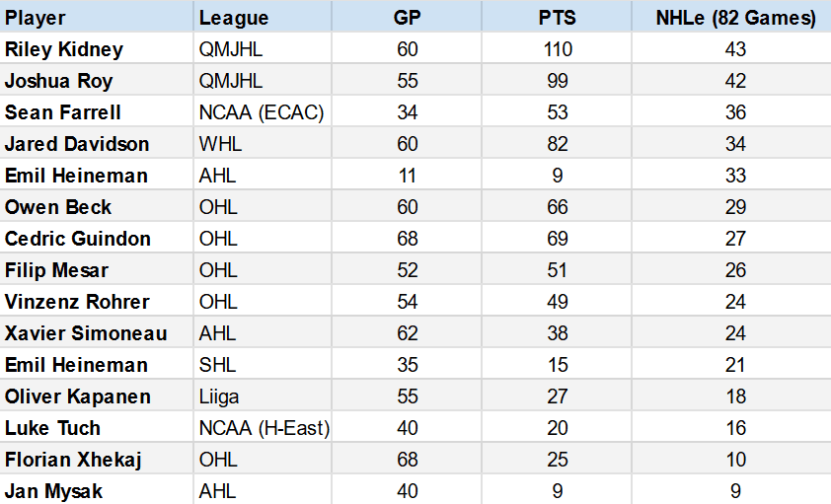Click the GP column header

click(x=407, y=17)
